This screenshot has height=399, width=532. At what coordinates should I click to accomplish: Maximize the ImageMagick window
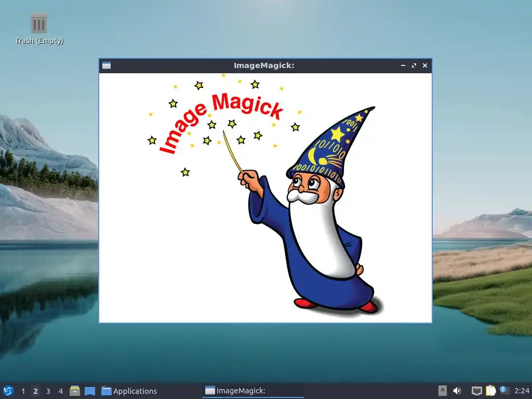(x=414, y=65)
